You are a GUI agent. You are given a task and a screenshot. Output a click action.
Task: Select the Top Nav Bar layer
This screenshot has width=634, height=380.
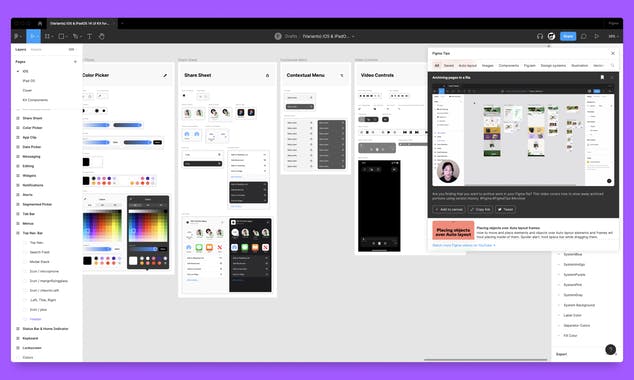[33, 233]
